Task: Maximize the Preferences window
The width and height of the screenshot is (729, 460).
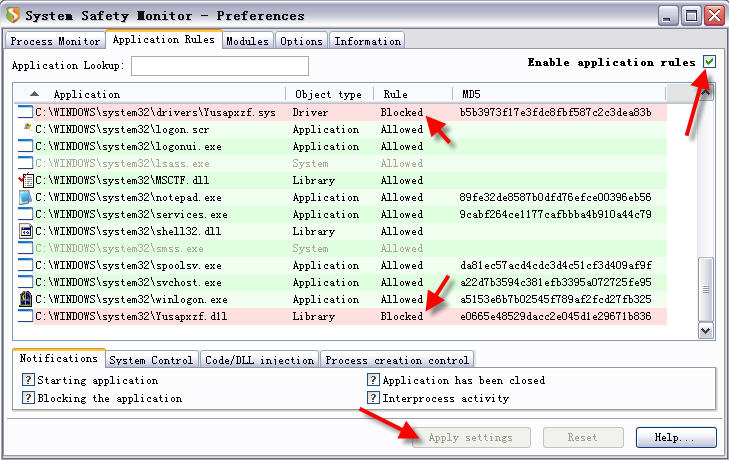Action: pos(691,16)
